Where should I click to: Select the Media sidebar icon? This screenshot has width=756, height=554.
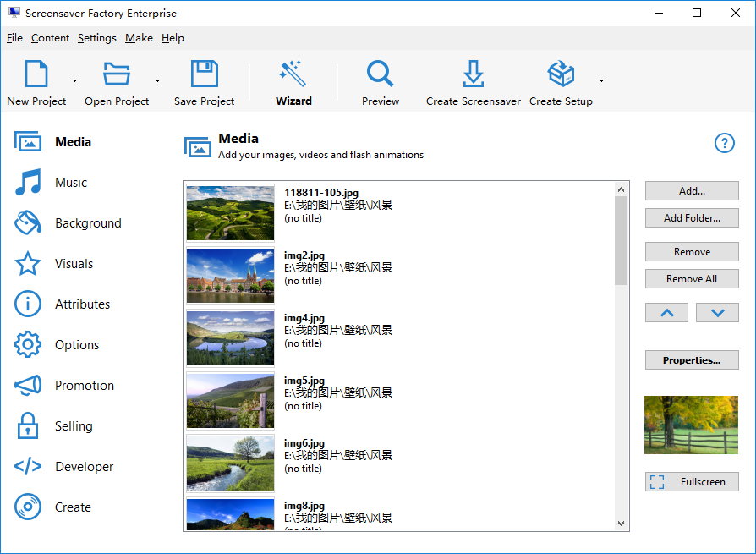[27, 142]
